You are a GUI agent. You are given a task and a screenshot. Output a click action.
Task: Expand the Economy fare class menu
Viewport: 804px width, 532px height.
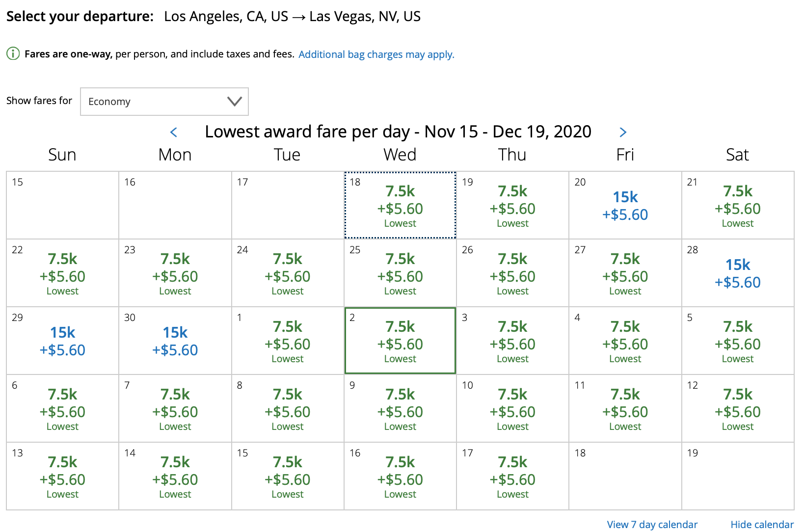[164, 101]
